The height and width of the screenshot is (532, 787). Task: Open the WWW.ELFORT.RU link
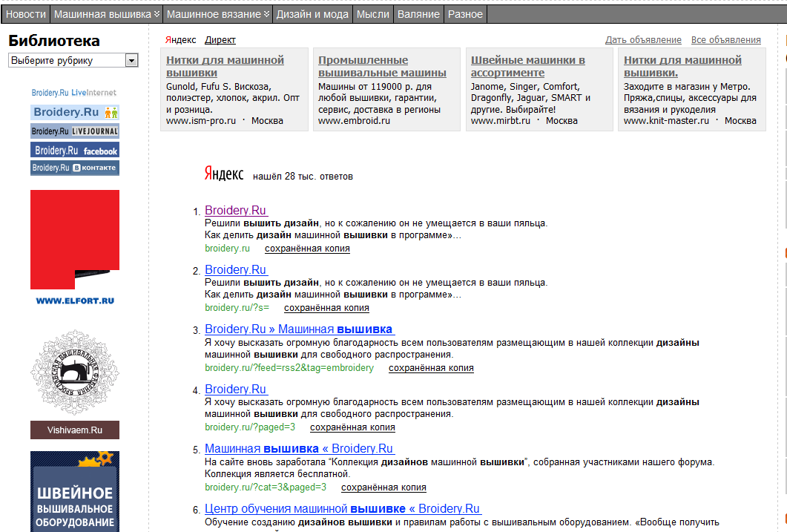point(75,301)
